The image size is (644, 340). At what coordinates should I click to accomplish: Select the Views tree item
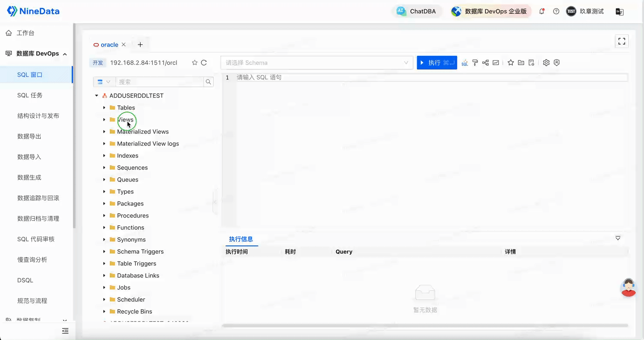tap(125, 120)
